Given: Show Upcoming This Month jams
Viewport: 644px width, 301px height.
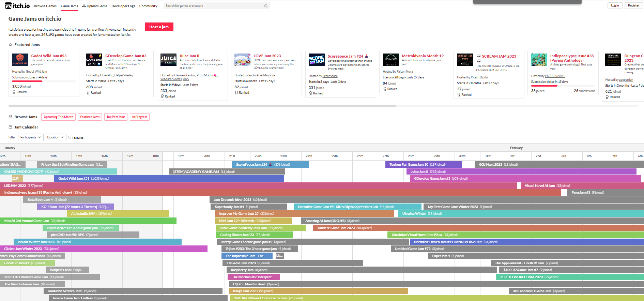Looking at the screenshot, I should [59, 117].
